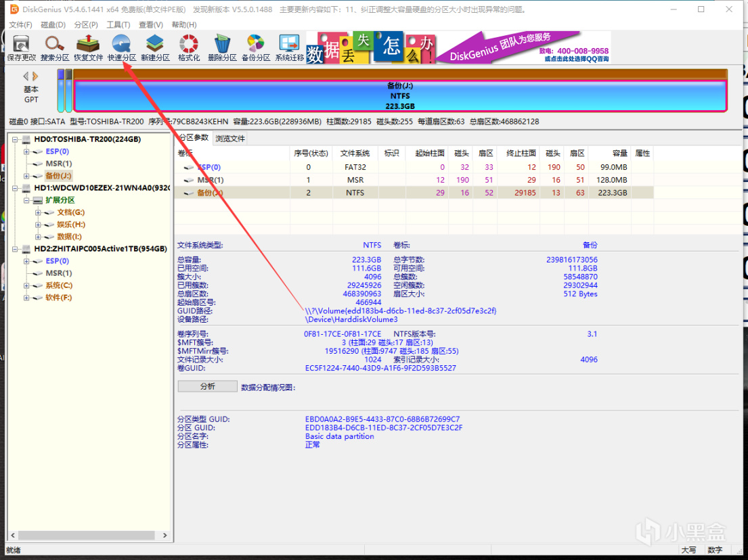Open the Partition (分区) menu
The height and width of the screenshot is (560, 748).
click(x=86, y=25)
